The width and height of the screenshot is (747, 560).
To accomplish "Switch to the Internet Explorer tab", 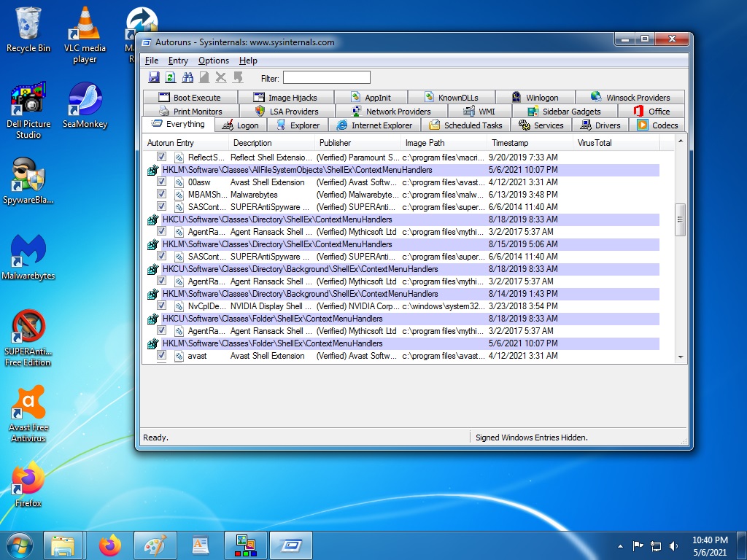I will click(374, 125).
